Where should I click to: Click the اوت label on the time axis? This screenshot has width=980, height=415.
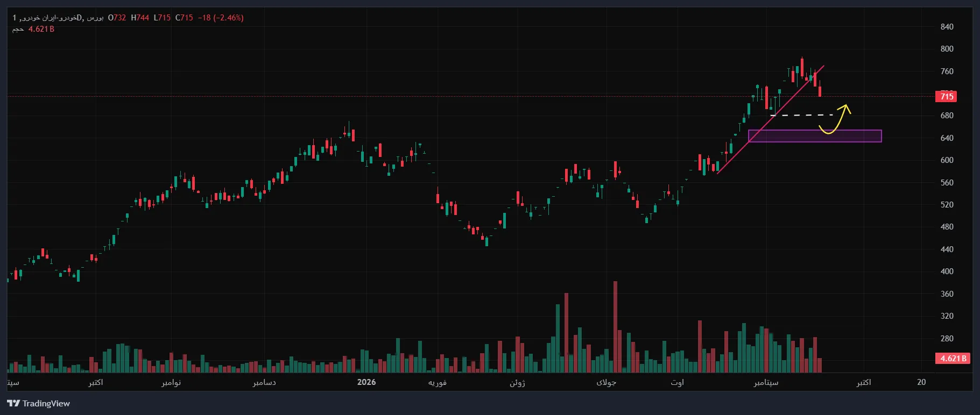(677, 382)
